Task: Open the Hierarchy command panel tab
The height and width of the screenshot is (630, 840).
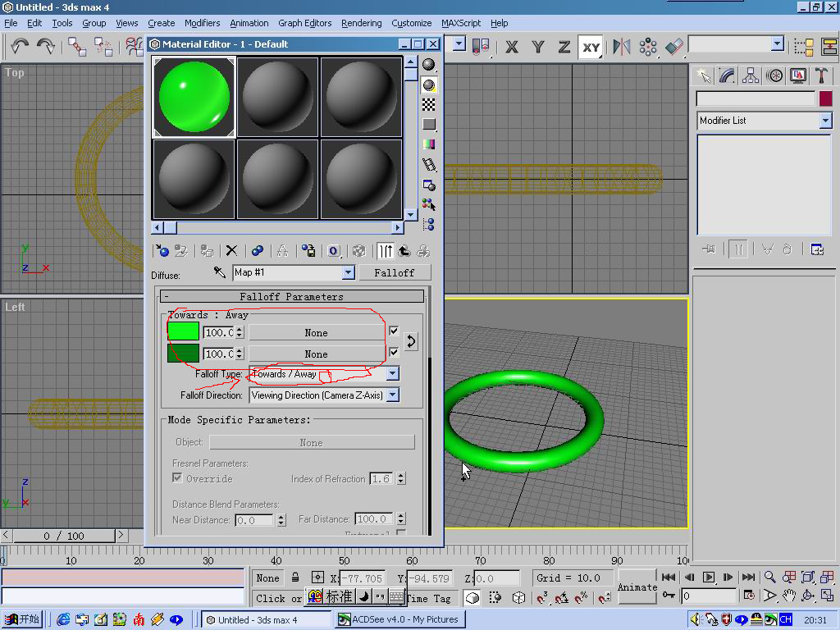Action: coord(751,76)
